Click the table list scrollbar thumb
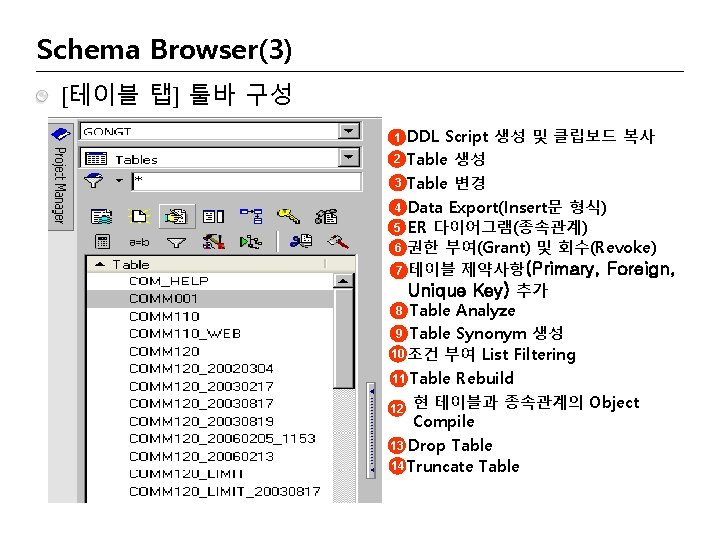The height and width of the screenshot is (540, 720). (344, 339)
